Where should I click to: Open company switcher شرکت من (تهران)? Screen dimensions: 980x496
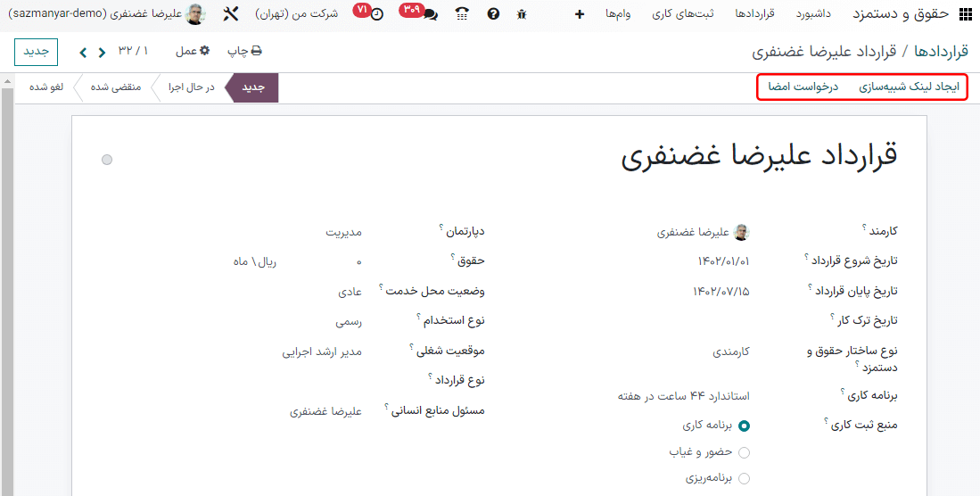click(x=296, y=14)
